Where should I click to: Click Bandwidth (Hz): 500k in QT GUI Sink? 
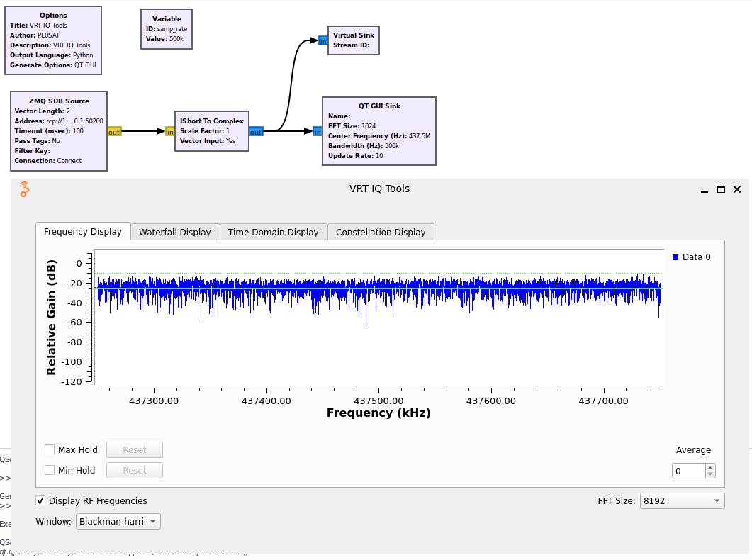(x=364, y=146)
